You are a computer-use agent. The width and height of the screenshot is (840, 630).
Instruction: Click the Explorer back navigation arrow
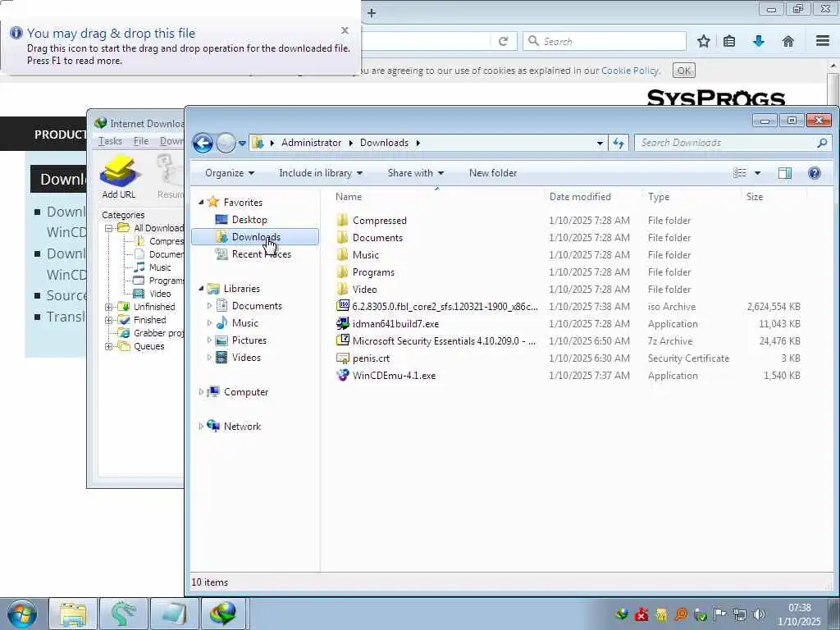203,143
